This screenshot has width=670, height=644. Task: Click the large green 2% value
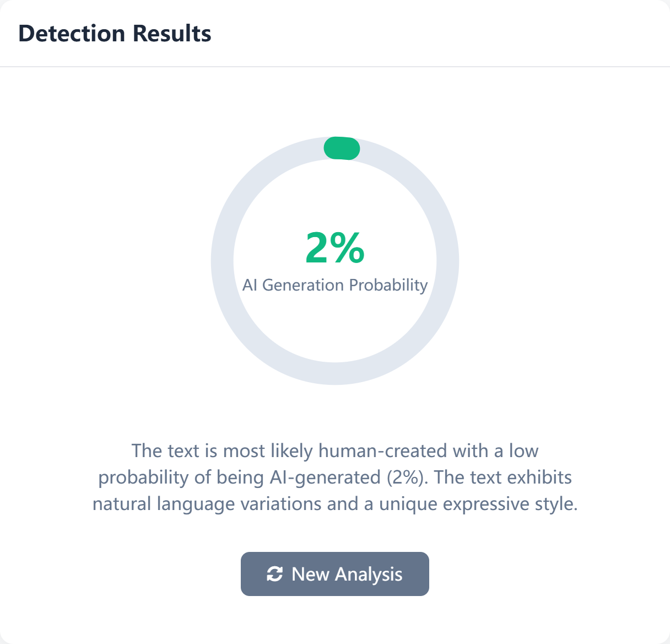(x=335, y=248)
